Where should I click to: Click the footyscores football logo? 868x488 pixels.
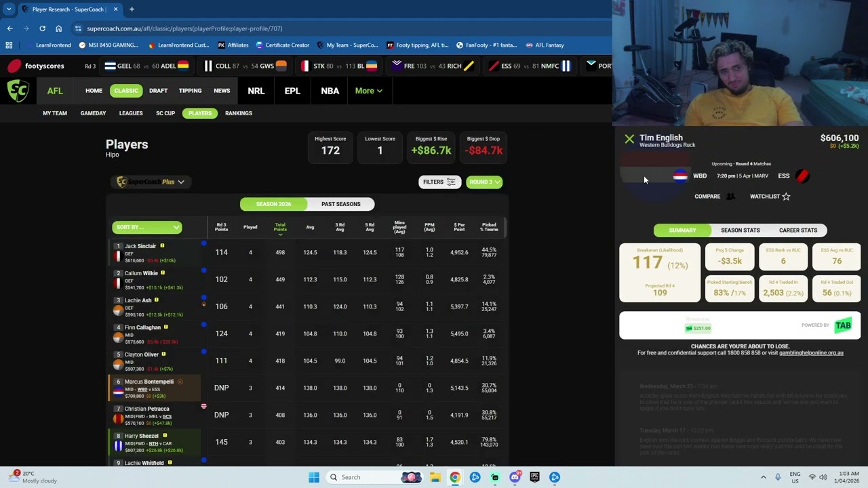click(14, 66)
